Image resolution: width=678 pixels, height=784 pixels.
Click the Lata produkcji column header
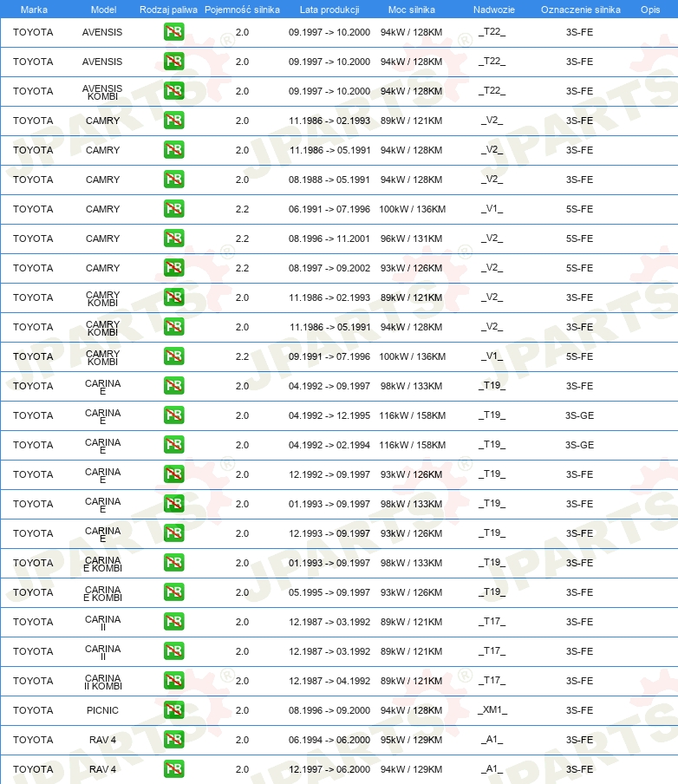pyautogui.click(x=329, y=10)
